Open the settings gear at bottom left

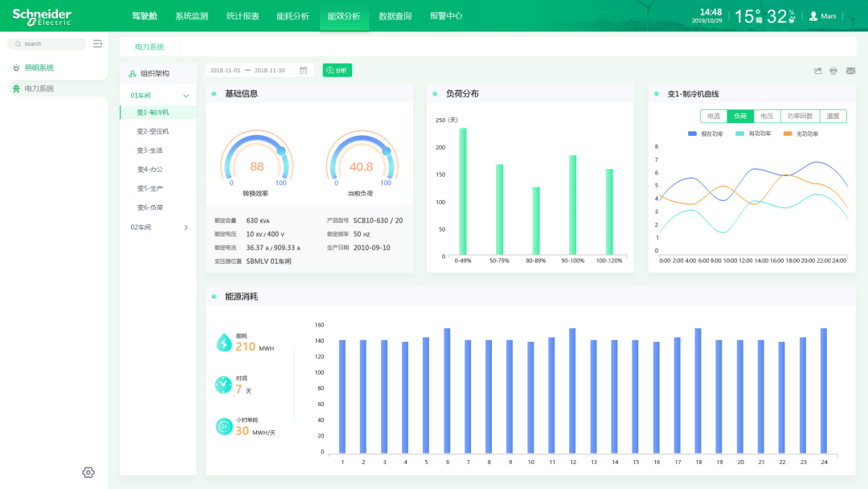click(x=88, y=472)
